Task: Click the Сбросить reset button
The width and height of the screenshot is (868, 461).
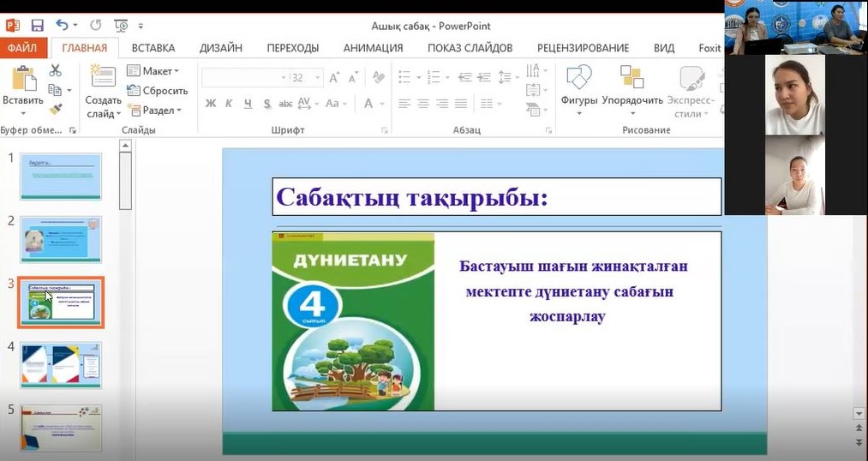Action: coord(157,91)
